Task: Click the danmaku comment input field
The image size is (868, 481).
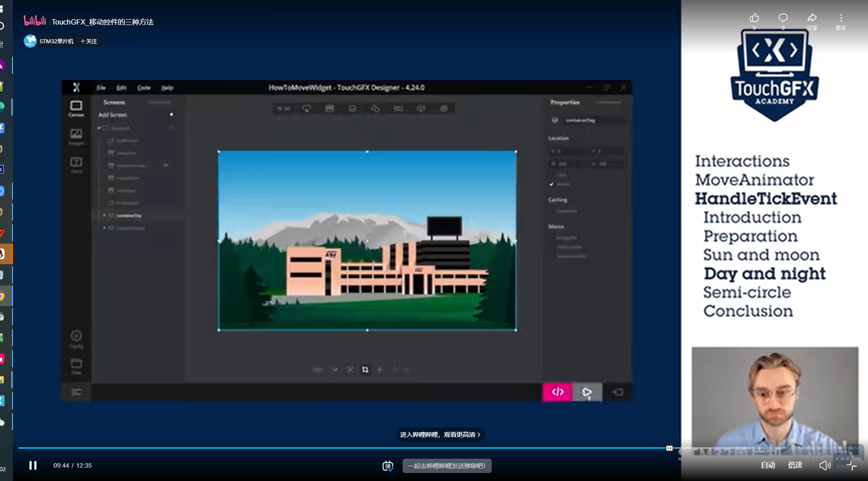Action: (x=447, y=466)
